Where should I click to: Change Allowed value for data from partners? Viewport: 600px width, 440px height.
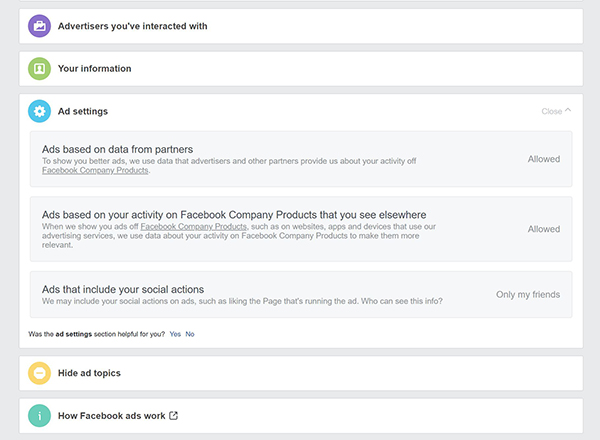coord(544,159)
